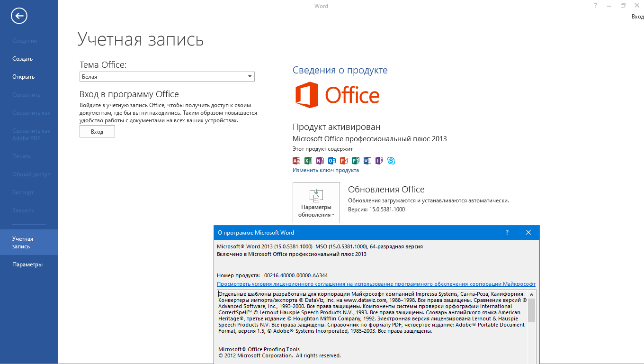Click the credits text box in About dialog

tap(372, 327)
